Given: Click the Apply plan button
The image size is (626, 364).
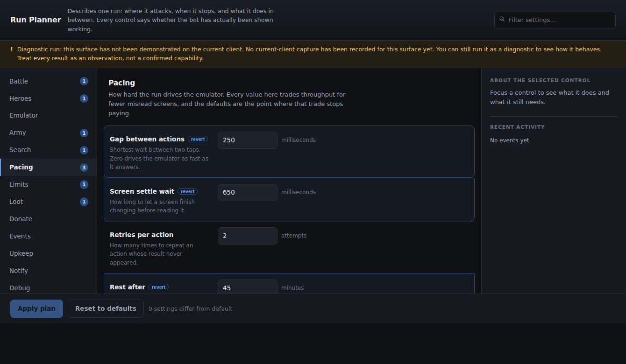Looking at the screenshot, I should click(36, 308).
